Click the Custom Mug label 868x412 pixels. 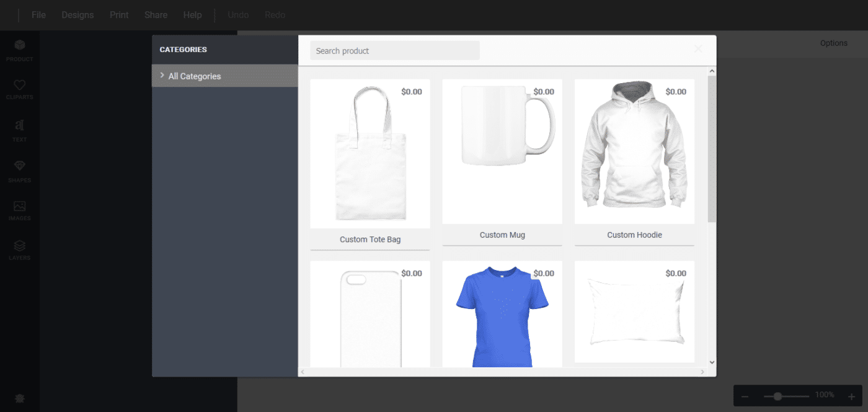pyautogui.click(x=502, y=235)
